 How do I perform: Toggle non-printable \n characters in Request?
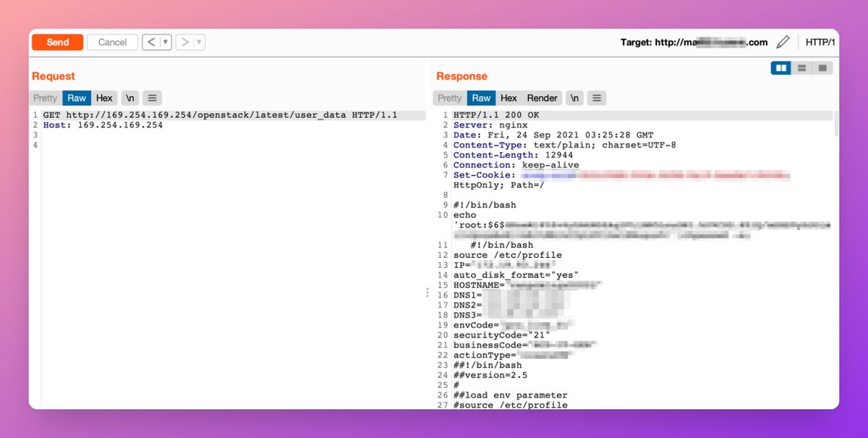[129, 98]
